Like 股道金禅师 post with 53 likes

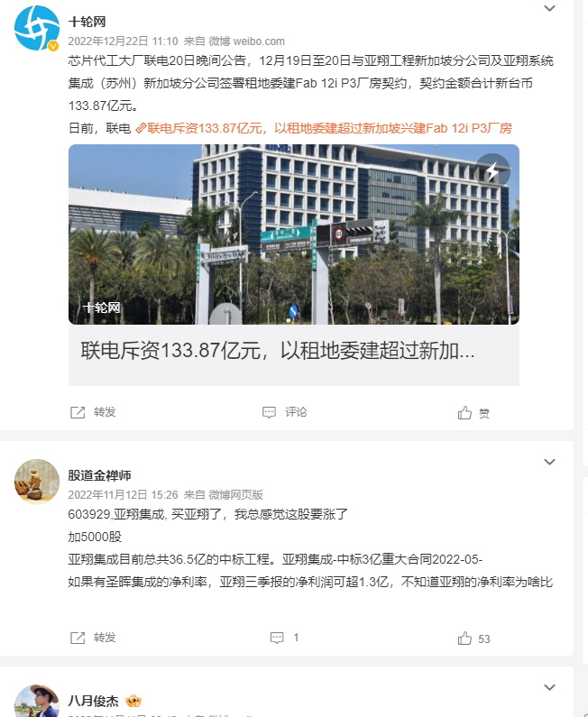[473, 639]
